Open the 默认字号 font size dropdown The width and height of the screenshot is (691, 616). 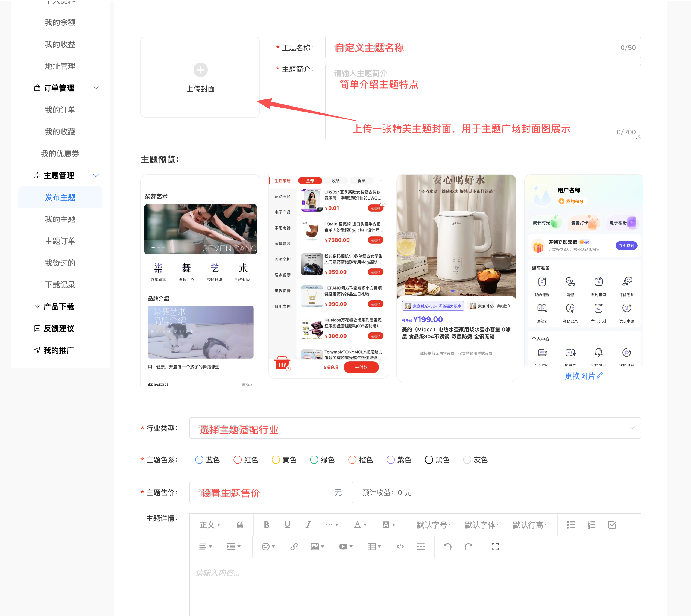coord(433,525)
